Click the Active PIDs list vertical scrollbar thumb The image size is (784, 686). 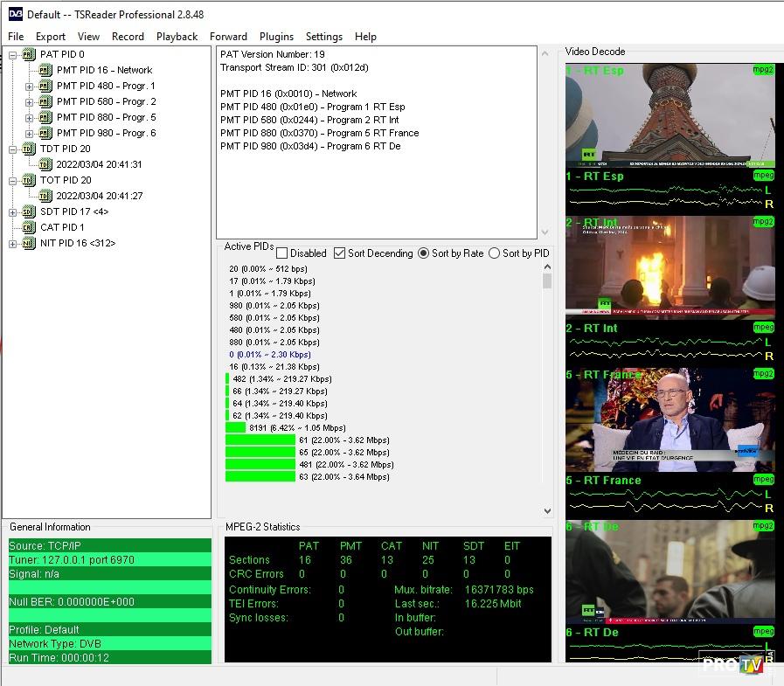pos(547,281)
